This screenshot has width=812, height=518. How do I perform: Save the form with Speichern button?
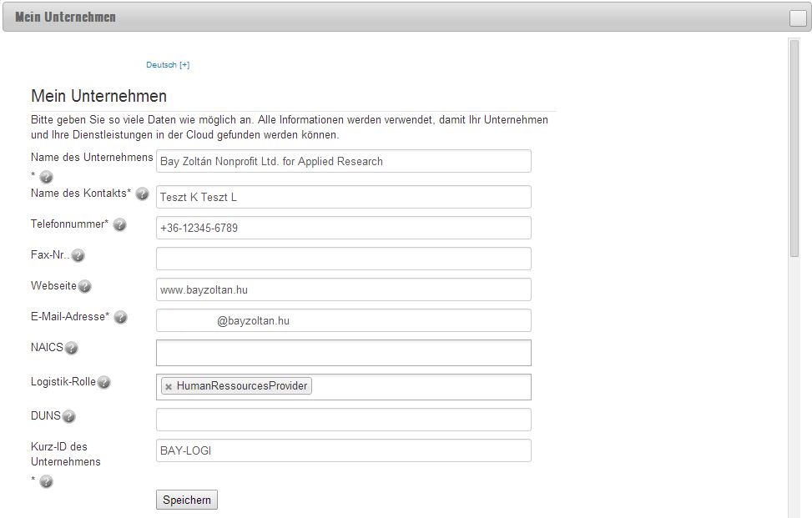pos(187,500)
